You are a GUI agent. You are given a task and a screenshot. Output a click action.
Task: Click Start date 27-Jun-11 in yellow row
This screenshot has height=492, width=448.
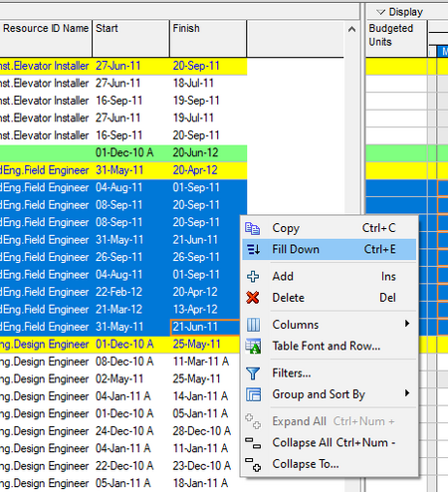[117, 66]
